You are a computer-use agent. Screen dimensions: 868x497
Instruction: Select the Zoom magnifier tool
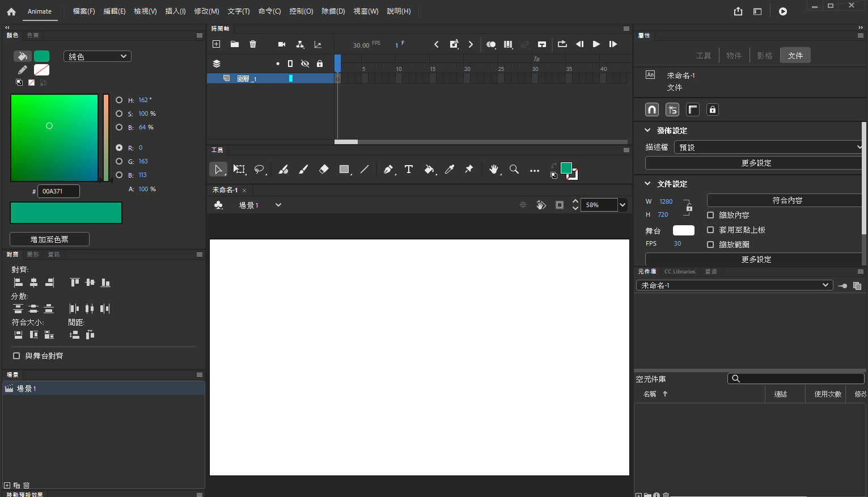pos(514,169)
